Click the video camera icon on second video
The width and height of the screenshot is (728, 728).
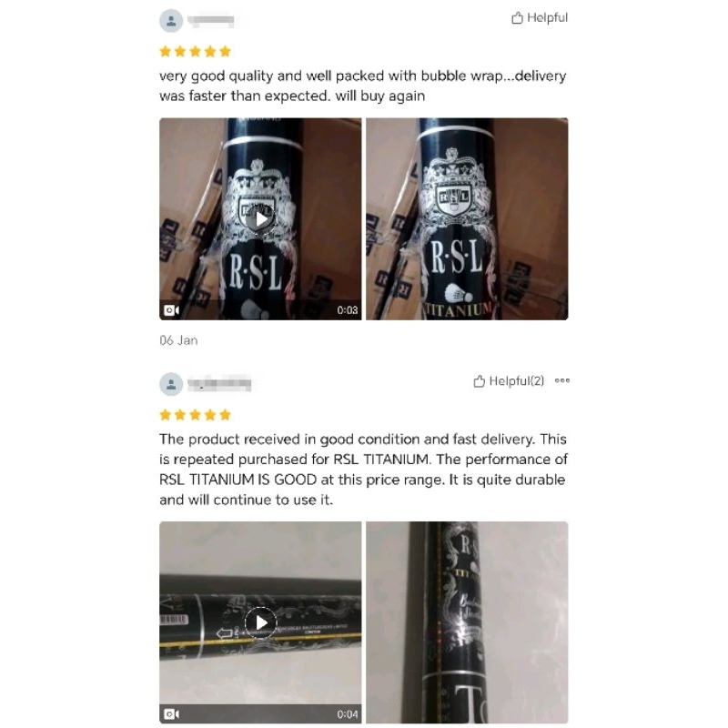pyautogui.click(x=171, y=714)
